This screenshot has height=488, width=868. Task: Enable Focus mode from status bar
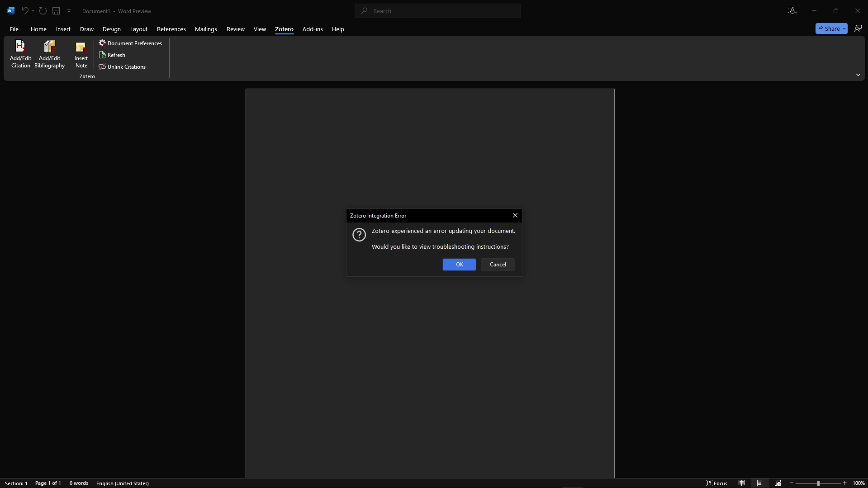click(716, 483)
